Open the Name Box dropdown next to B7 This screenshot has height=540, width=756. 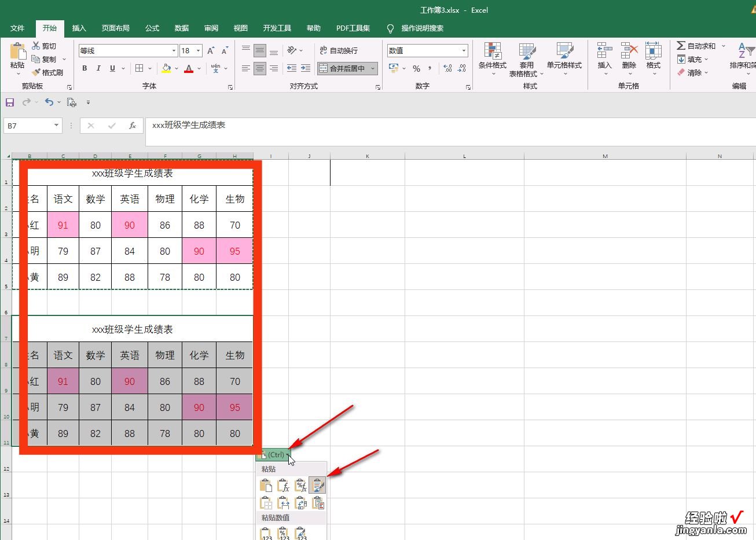(56, 125)
